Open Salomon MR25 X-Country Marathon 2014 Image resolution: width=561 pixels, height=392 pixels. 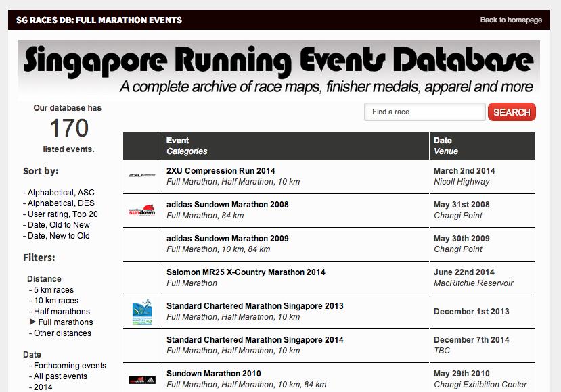246,272
